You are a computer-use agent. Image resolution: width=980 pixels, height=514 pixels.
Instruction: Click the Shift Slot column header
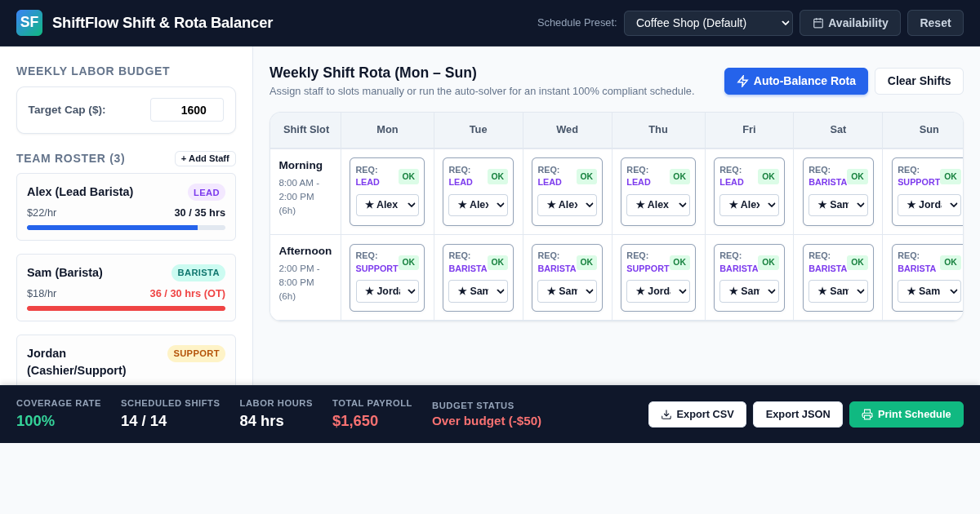[306, 130]
